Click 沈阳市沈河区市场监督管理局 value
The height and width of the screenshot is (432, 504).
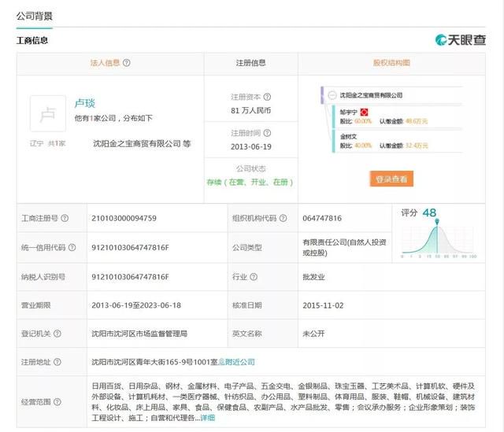139,334
